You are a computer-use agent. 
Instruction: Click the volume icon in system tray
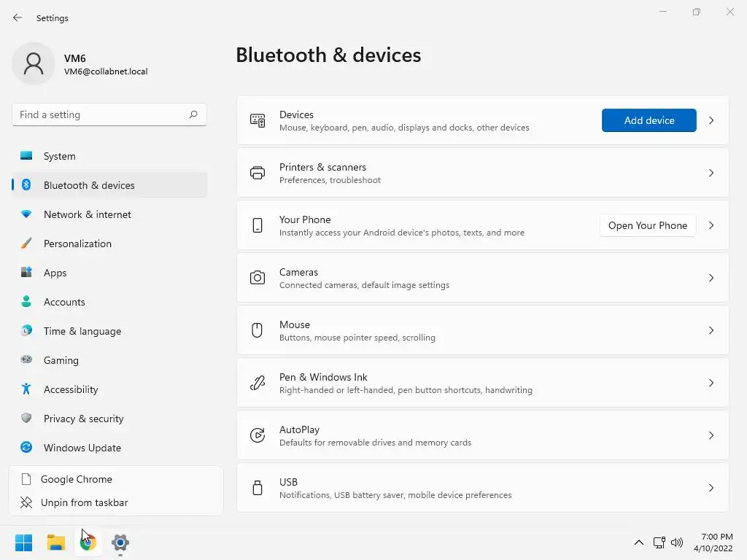(677, 542)
